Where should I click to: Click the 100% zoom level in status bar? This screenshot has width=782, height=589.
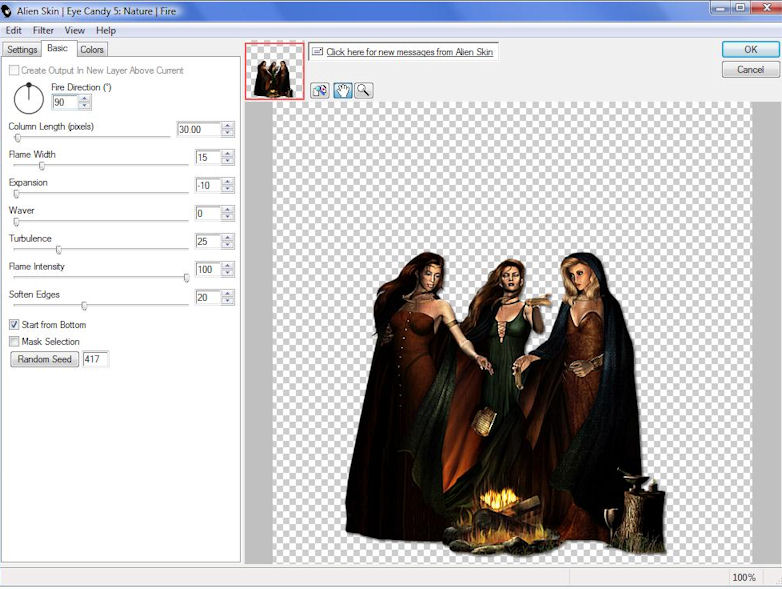tap(744, 577)
